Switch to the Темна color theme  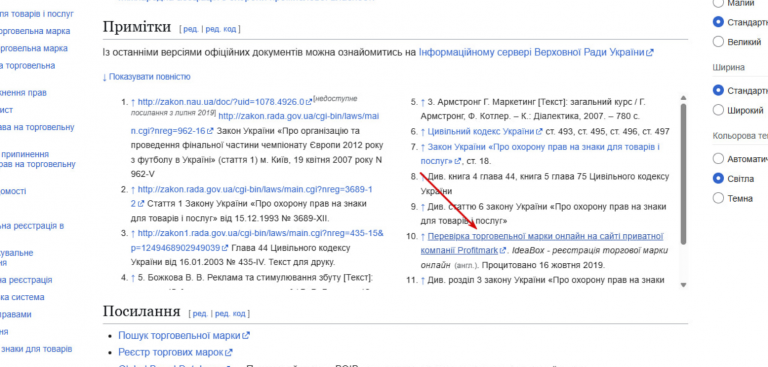(718, 198)
